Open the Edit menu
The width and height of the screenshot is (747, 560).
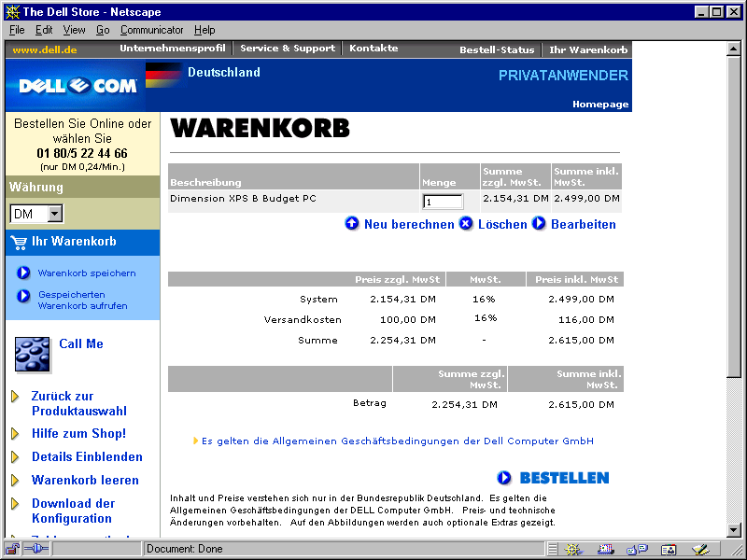44,30
